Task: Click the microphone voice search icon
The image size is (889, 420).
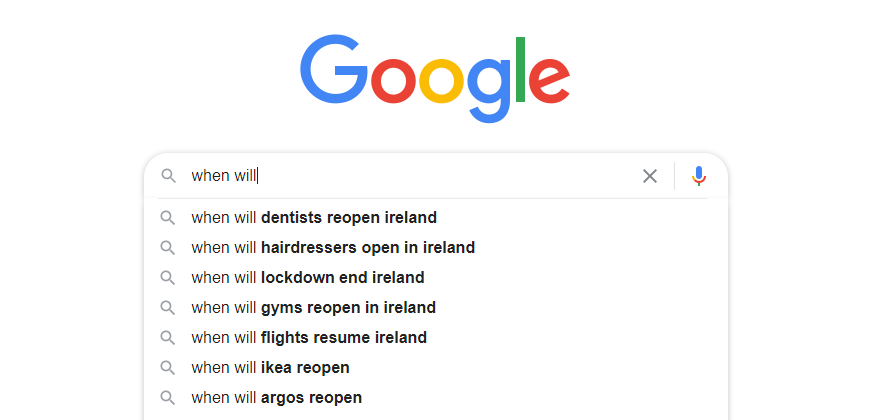Action: 699,176
